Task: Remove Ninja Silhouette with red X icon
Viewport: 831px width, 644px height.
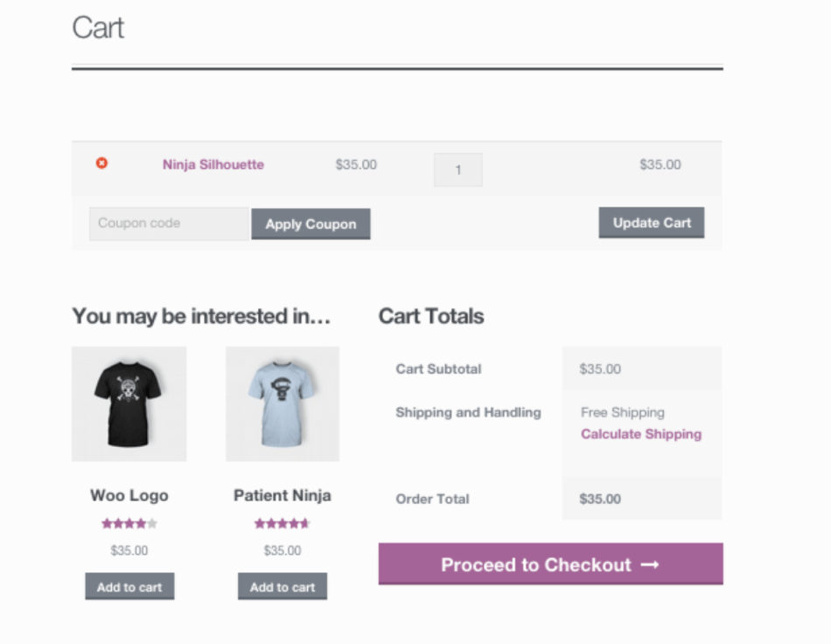Action: click(101, 164)
